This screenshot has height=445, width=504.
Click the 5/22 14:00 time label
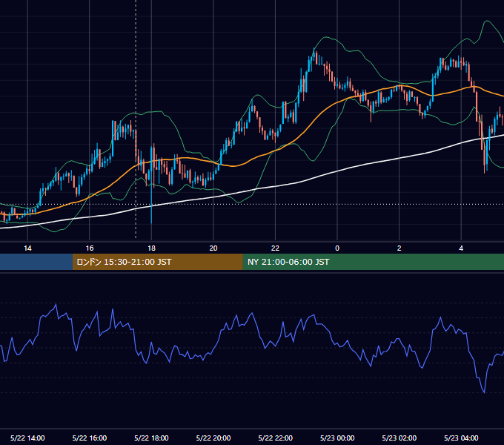coord(27,438)
